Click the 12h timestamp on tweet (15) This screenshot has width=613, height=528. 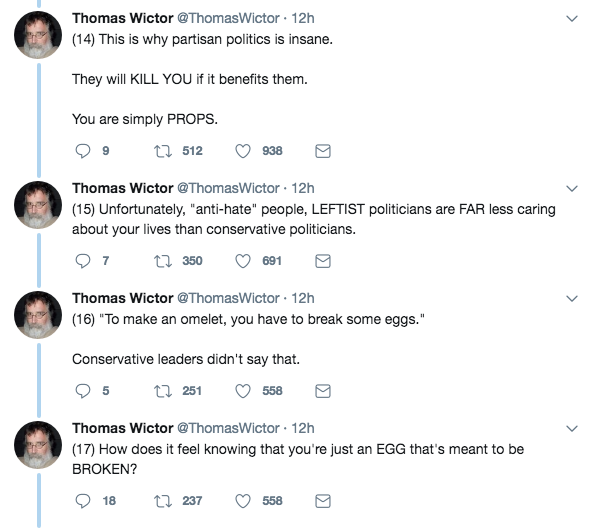click(301, 188)
